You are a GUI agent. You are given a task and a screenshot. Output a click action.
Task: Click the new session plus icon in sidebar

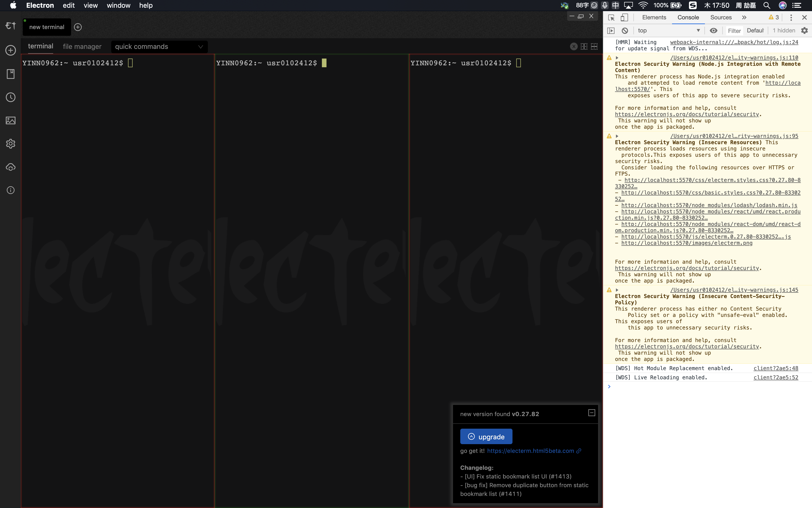pyautogui.click(x=10, y=50)
